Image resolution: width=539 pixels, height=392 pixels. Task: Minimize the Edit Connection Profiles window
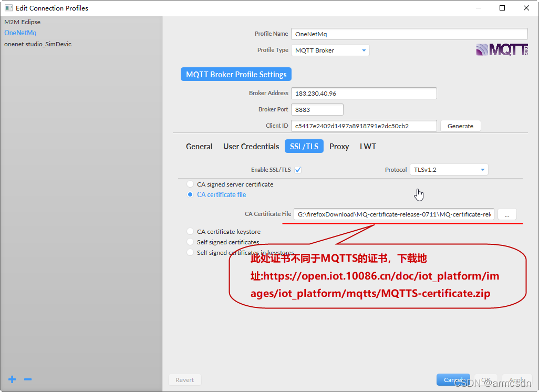coord(479,8)
